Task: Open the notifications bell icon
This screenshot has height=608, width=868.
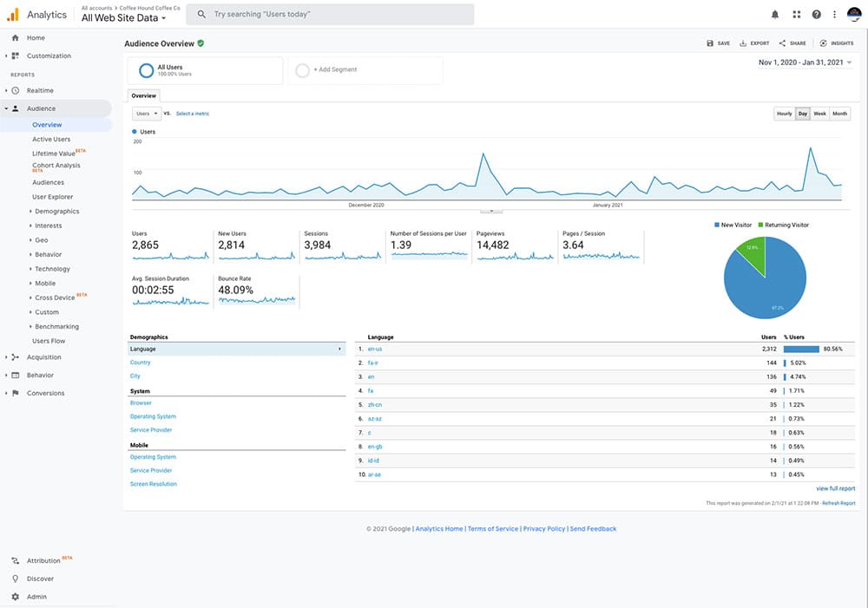Action: 775,15
